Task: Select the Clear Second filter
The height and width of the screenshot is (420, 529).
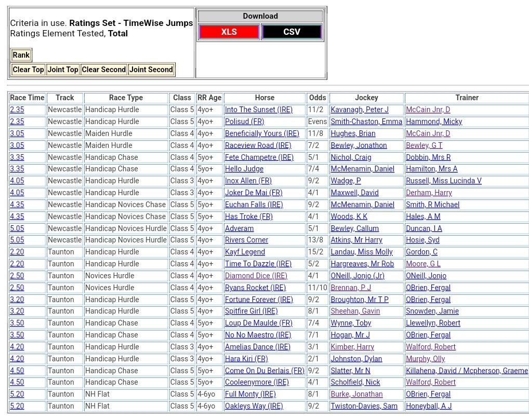Action: 103,70
